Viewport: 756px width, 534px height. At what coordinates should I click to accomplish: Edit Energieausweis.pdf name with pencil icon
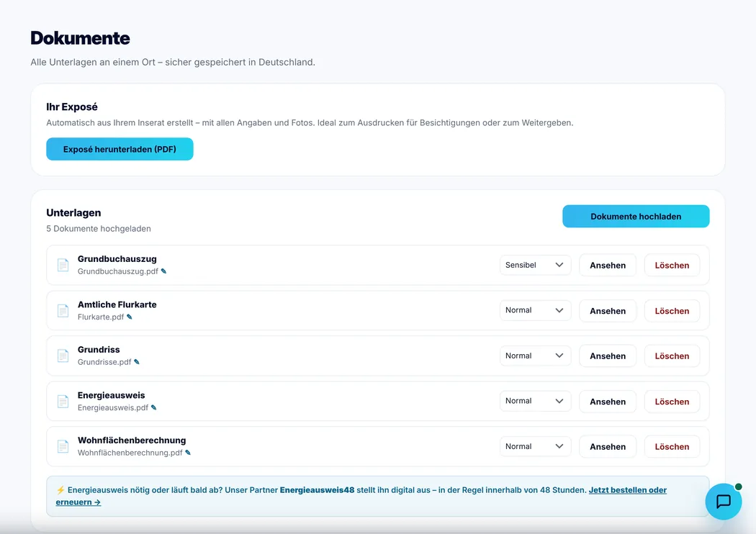[154, 408]
